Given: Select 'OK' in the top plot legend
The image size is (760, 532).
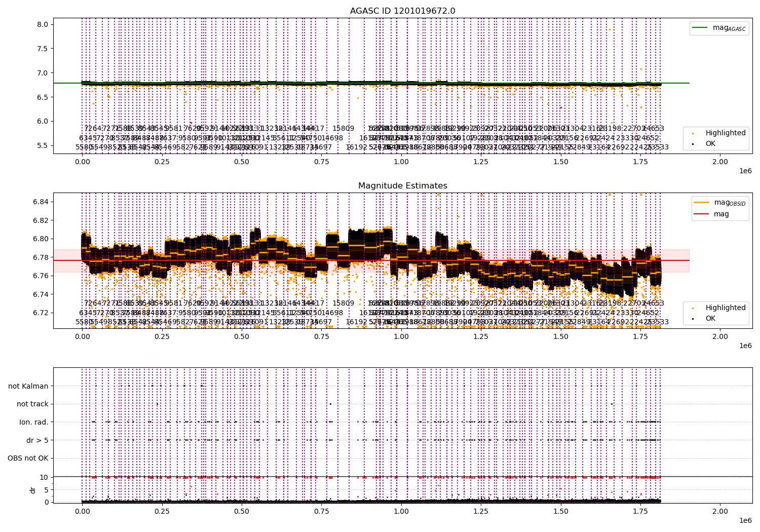Looking at the screenshot, I should (710, 143).
